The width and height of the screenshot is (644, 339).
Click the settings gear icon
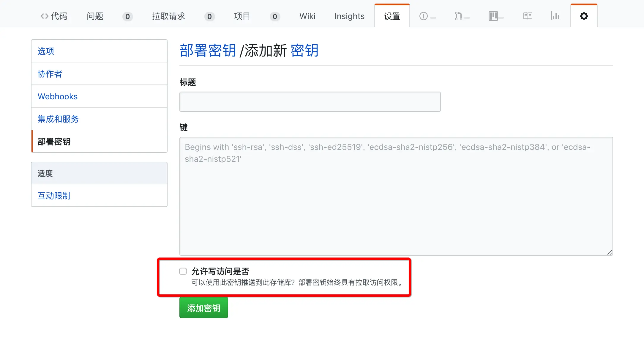(x=584, y=16)
